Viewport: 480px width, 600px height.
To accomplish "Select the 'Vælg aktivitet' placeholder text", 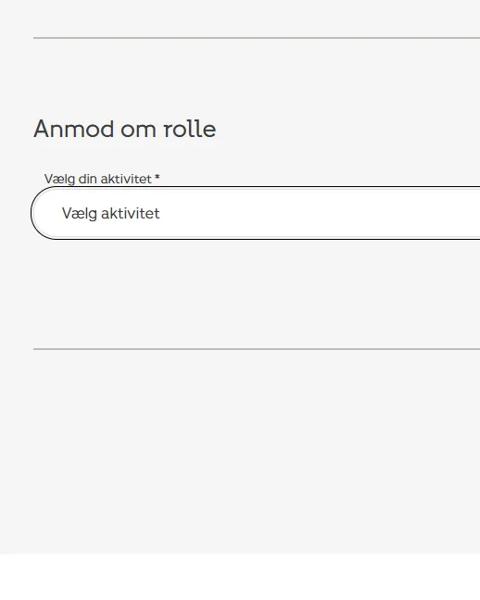I will 111,214.
